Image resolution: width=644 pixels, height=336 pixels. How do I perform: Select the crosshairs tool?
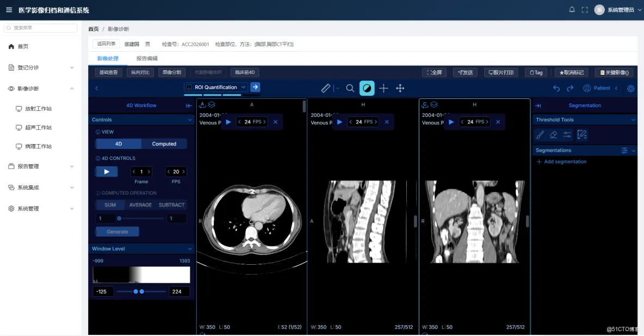tap(383, 88)
